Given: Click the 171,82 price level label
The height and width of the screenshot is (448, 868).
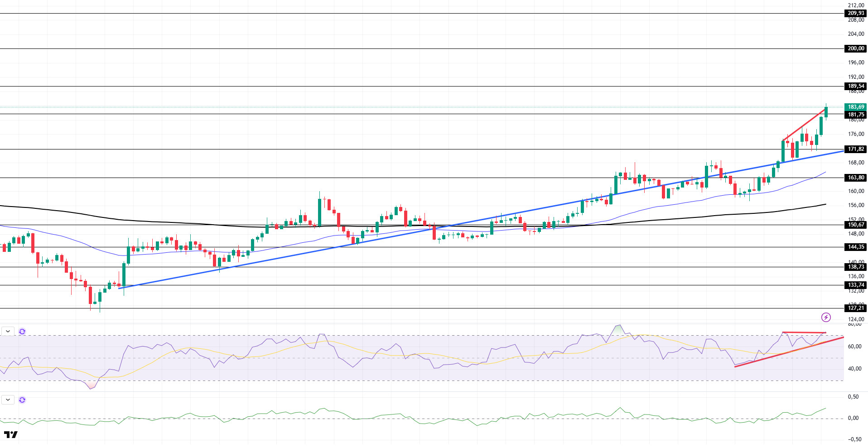Looking at the screenshot, I should [x=856, y=149].
